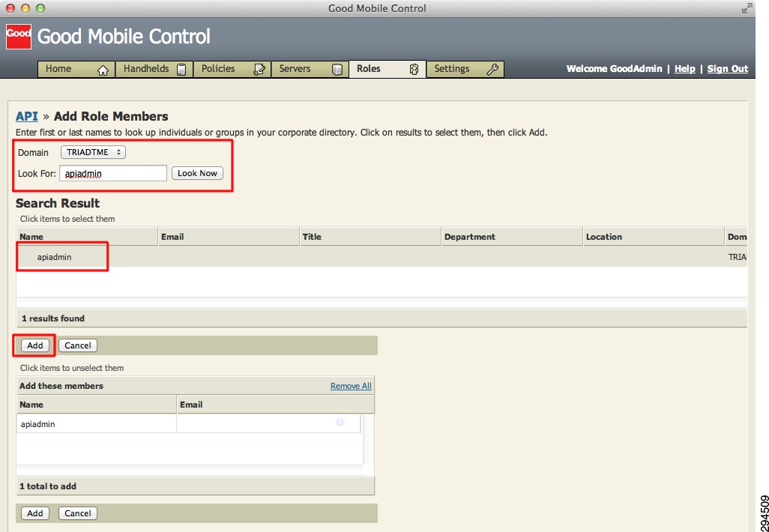The image size is (769, 532).
Task: Click the yellow minimize window button
Action: [25, 8]
